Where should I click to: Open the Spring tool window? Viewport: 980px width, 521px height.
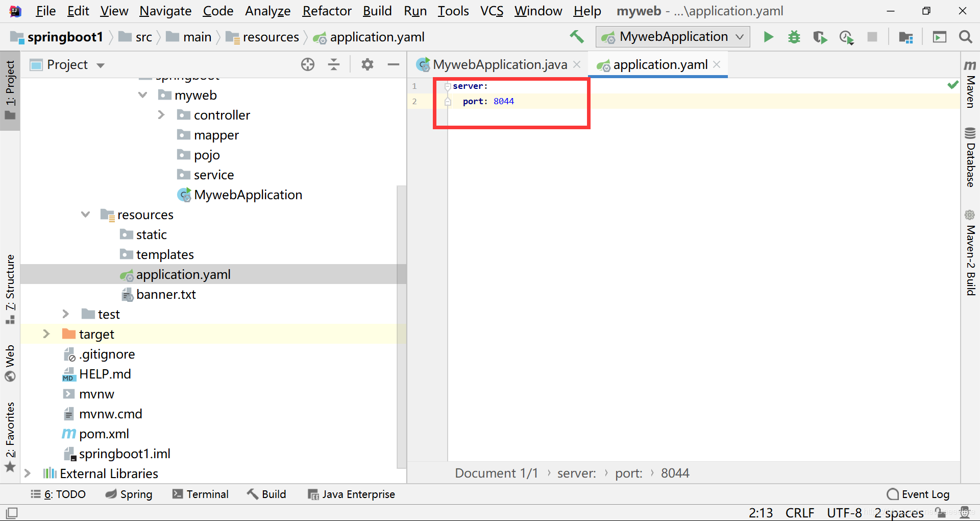(129, 494)
